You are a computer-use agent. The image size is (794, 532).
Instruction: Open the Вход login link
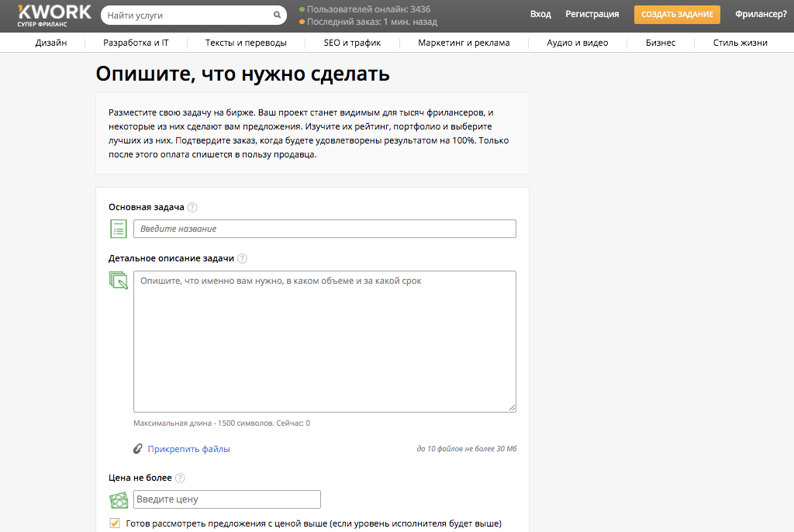pos(540,14)
